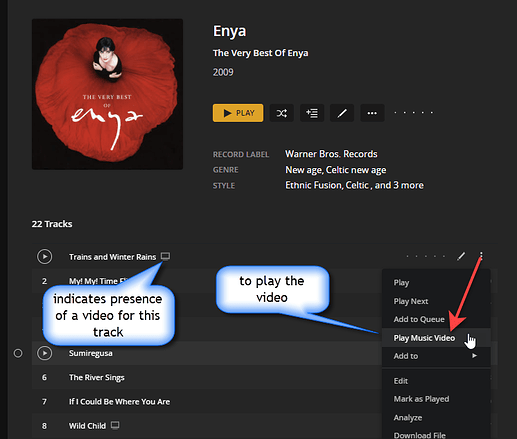
Task: Click the shuffle album icon
Action: [281, 113]
